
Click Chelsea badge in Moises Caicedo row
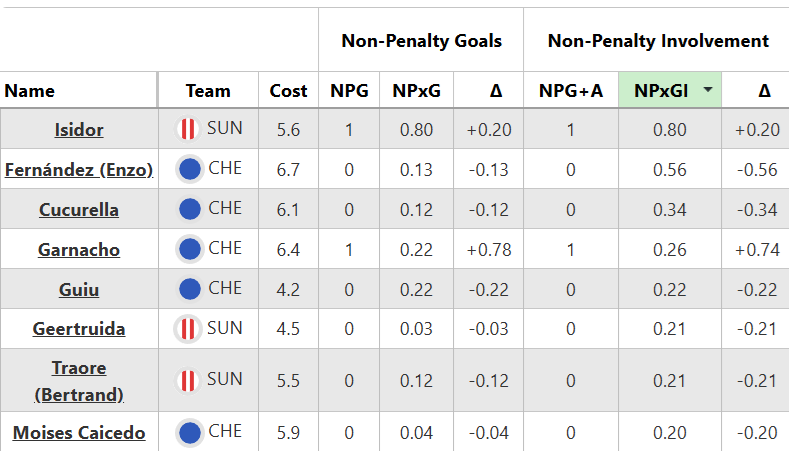click(190, 433)
